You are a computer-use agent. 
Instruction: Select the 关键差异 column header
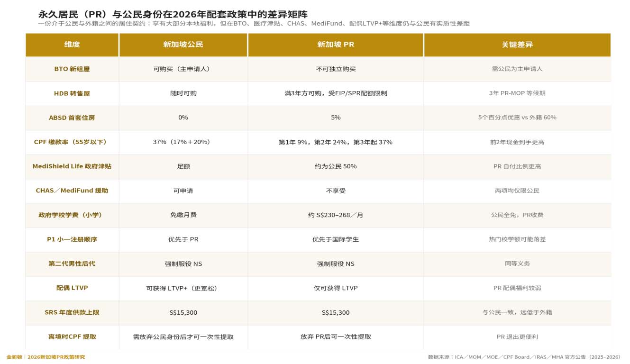point(517,45)
